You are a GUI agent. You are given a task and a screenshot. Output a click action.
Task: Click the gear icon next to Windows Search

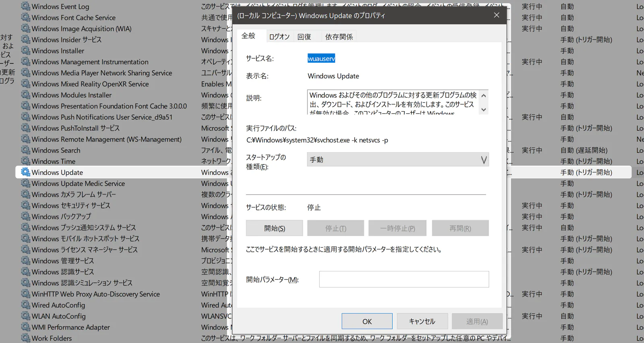(25, 150)
